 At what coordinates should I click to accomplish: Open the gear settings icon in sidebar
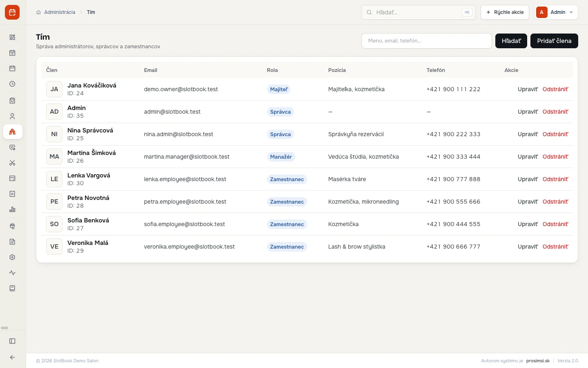pyautogui.click(x=12, y=257)
